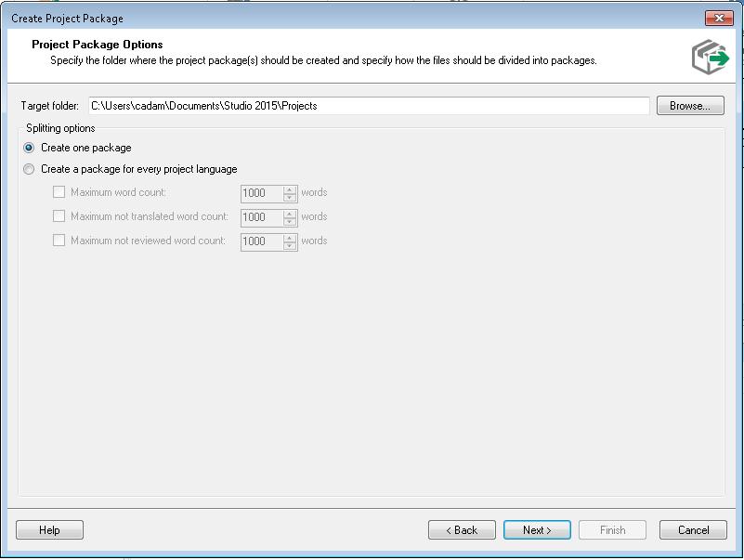This screenshot has width=744, height=560.
Task: Click the Target folder label
Action: 49,105
